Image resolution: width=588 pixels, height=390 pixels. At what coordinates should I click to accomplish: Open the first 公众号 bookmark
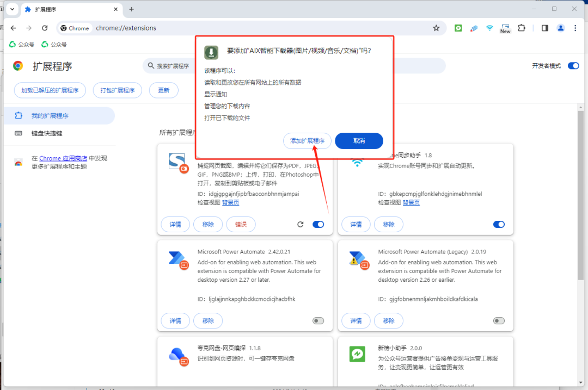tap(21, 45)
